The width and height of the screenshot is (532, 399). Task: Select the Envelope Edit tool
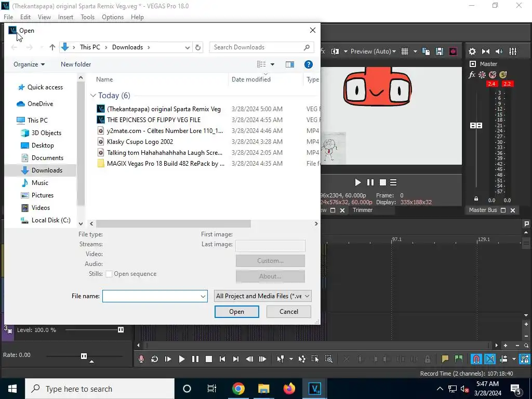coord(302,359)
